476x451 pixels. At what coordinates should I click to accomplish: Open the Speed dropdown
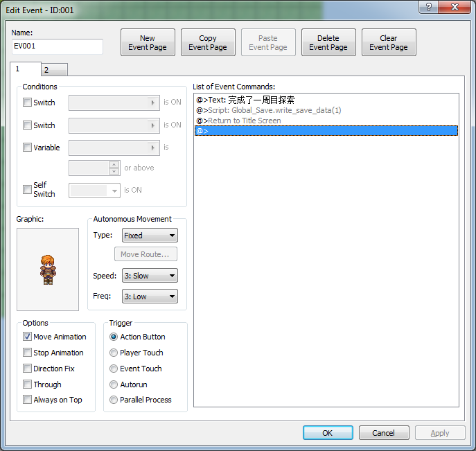click(x=150, y=276)
